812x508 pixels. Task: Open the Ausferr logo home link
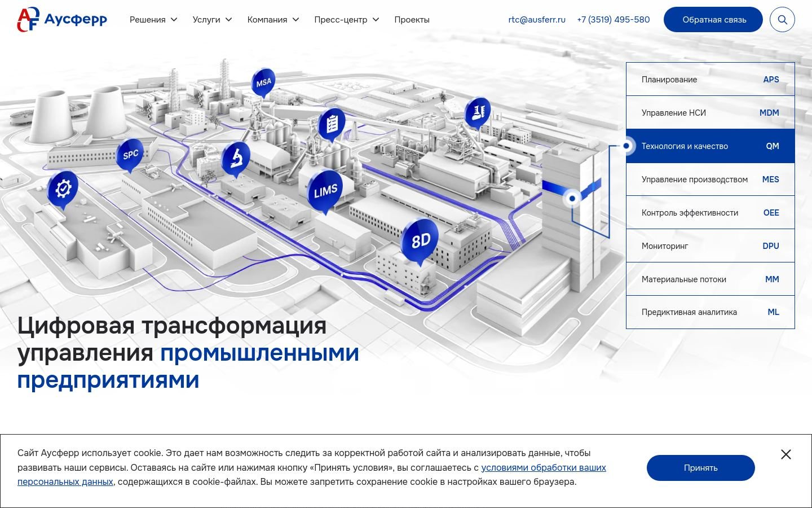pos(62,20)
